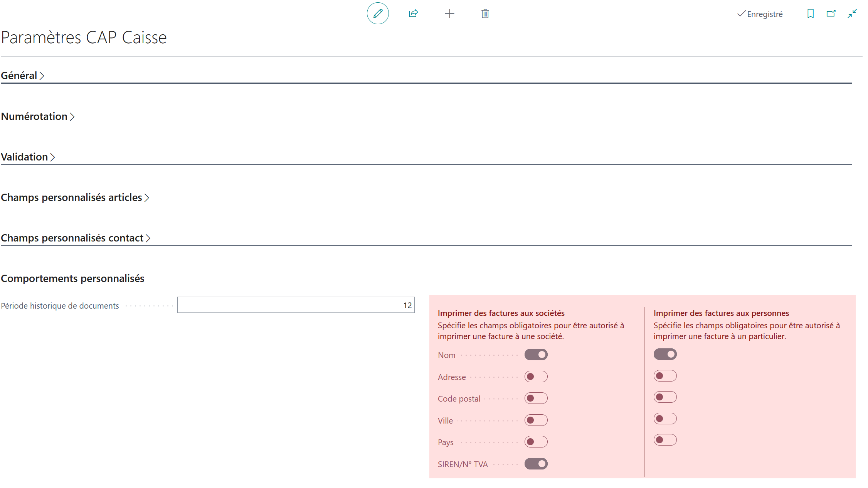
Task: Click the bookmark icon
Action: (x=811, y=14)
